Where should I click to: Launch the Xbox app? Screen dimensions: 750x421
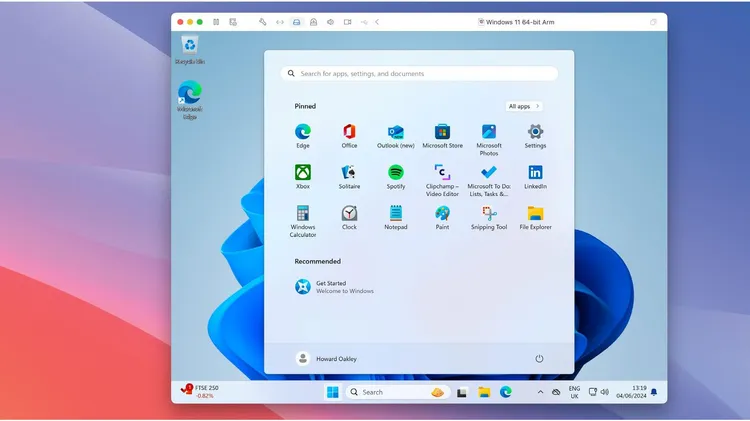point(303,177)
